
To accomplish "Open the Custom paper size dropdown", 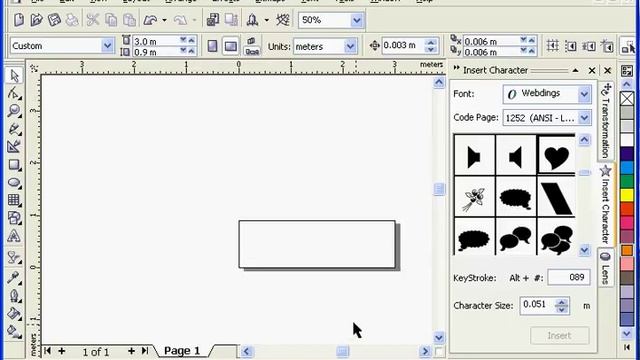I will pos(107,46).
